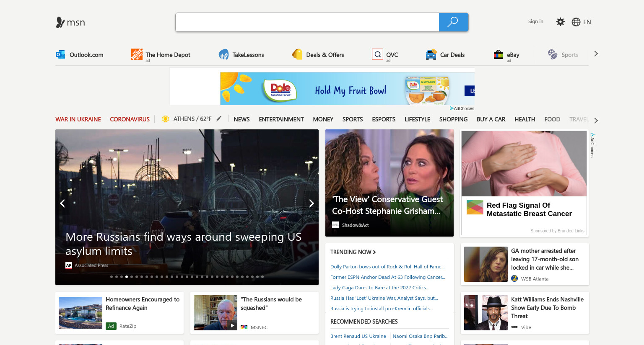The width and height of the screenshot is (644, 345).
Task: Open the eBay shopping bag icon
Action: (x=498, y=54)
